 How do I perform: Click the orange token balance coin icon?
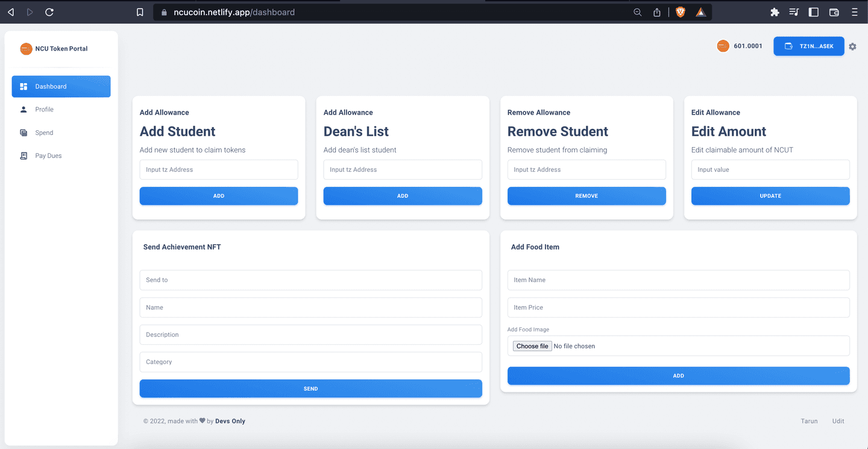723,46
